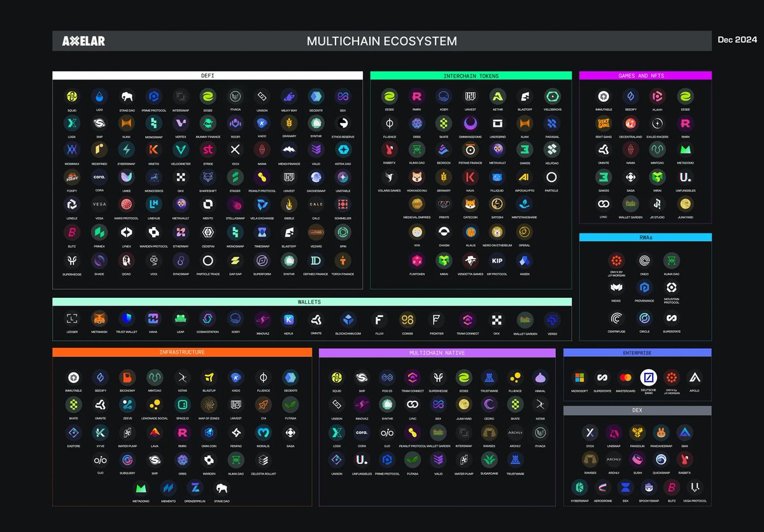
Task: Click the Hinkal icon in Multichain Native
Action: [540, 377]
